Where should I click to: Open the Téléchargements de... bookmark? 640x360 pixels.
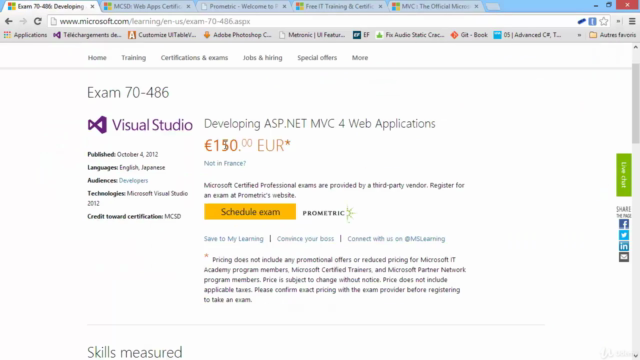coord(87,35)
